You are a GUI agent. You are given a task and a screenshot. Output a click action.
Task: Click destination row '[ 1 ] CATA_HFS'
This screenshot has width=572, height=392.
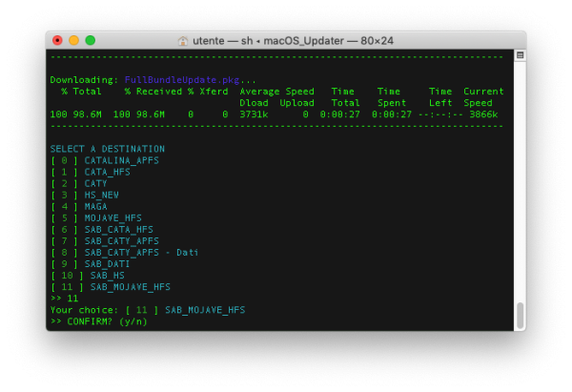pyautogui.click(x=91, y=172)
